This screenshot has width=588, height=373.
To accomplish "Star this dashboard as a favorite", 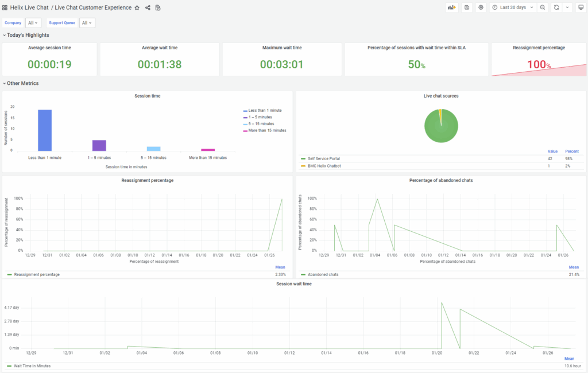I will 137,7.
